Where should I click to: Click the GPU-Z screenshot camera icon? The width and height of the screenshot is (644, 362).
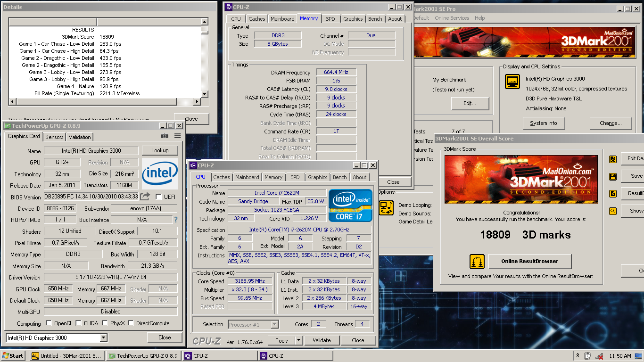[164, 136]
